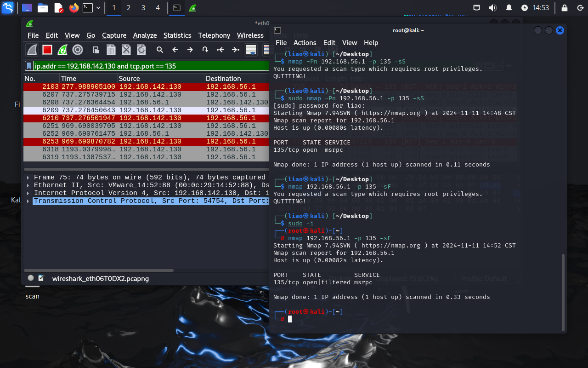The width and height of the screenshot is (588, 368).
Task: Open capture options via the gear icon
Action: click(78, 50)
